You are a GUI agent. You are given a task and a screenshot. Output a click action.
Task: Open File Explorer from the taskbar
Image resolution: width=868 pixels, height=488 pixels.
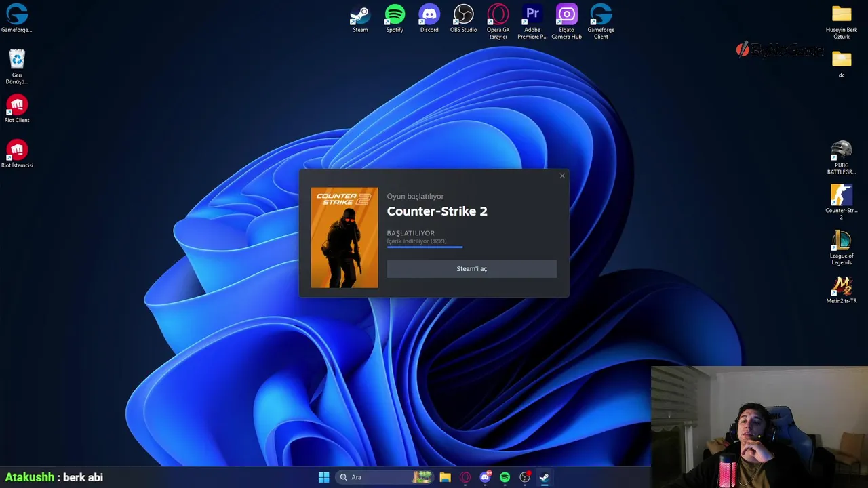[x=445, y=477]
